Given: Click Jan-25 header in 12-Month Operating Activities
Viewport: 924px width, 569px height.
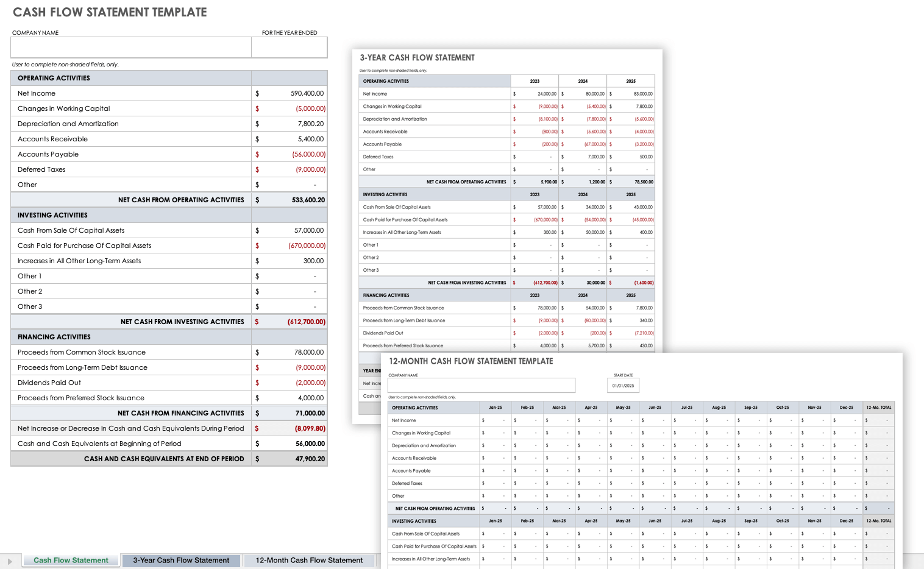Looking at the screenshot, I should pos(496,408).
